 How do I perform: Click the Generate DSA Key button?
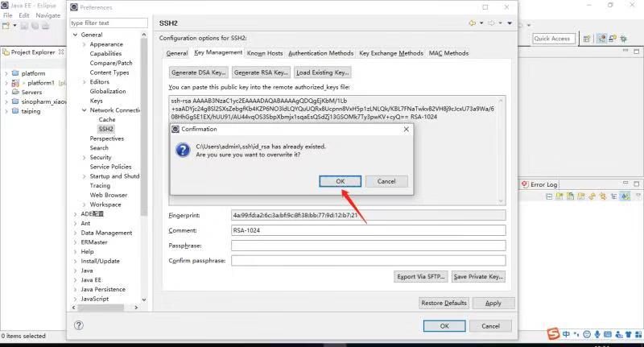click(x=199, y=72)
